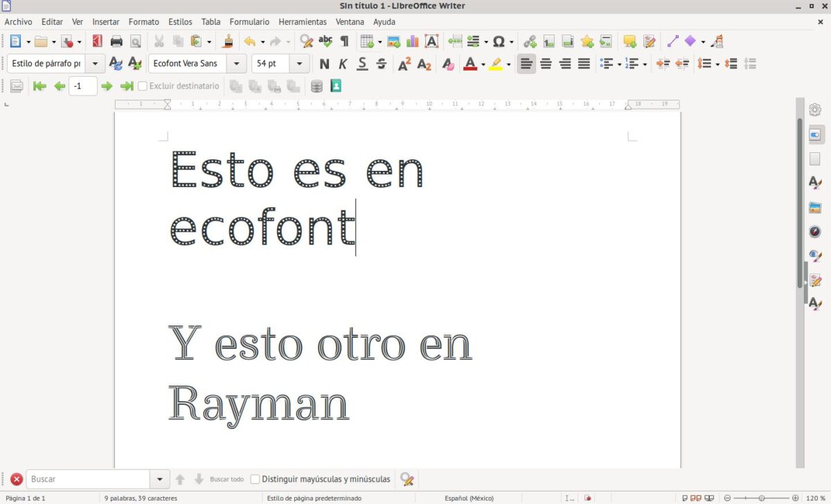Image resolution: width=831 pixels, height=504 pixels.
Task: Toggle bold formatting N button
Action: point(324,64)
